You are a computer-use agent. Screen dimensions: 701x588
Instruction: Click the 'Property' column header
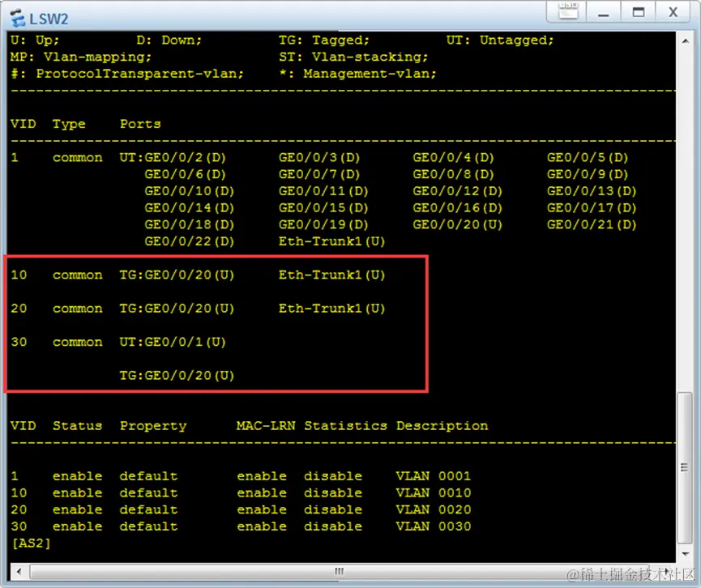coord(153,426)
